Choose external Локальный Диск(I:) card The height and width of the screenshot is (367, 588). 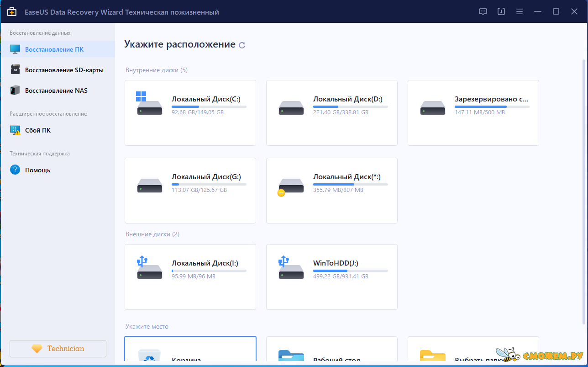pos(190,277)
